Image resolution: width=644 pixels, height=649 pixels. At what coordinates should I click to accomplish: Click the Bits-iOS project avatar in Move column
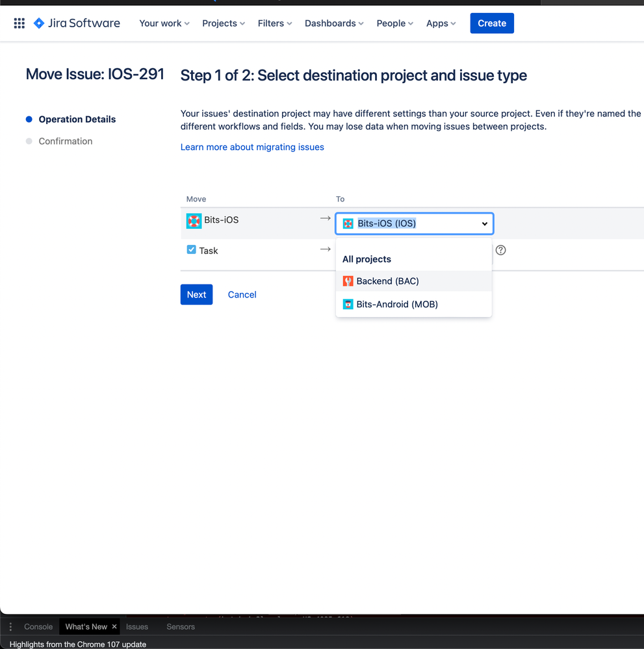tap(194, 221)
